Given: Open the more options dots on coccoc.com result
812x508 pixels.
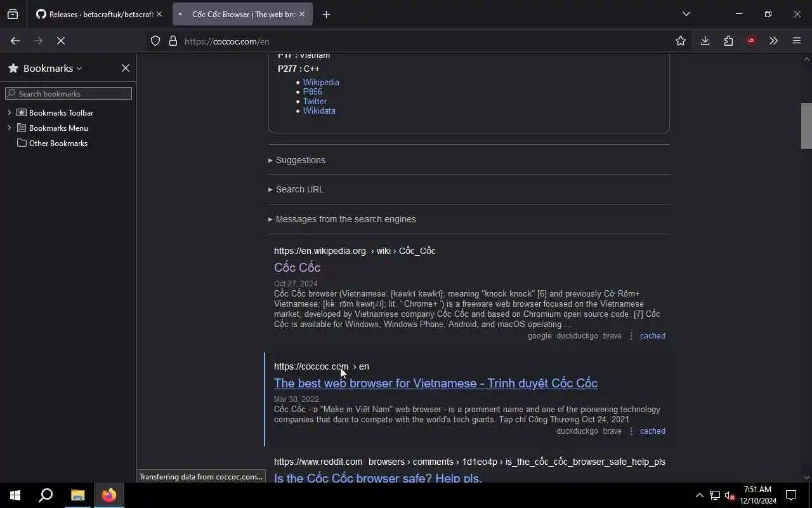Looking at the screenshot, I should coord(631,431).
